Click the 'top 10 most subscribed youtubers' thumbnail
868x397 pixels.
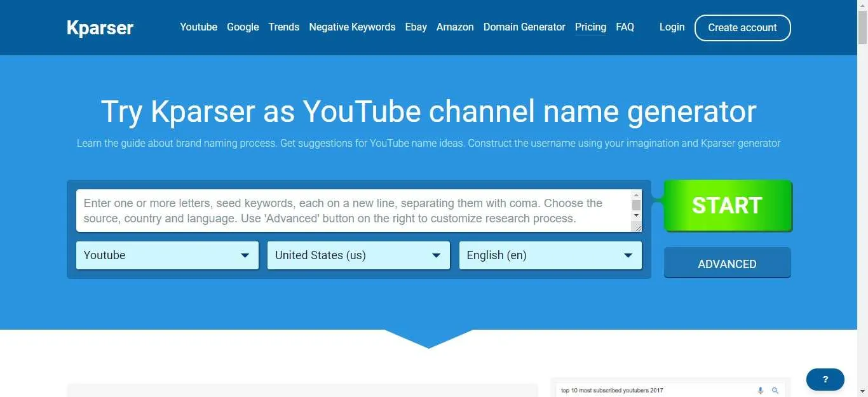pyautogui.click(x=670, y=387)
